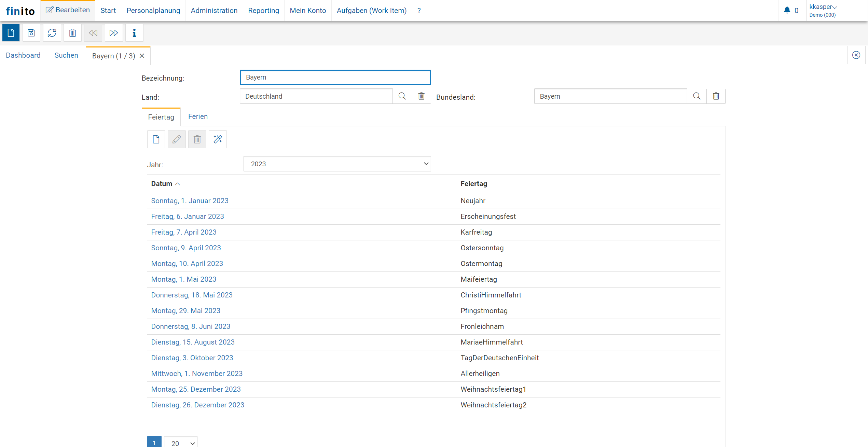Add new Feiertag with blank page icon

[156, 139]
